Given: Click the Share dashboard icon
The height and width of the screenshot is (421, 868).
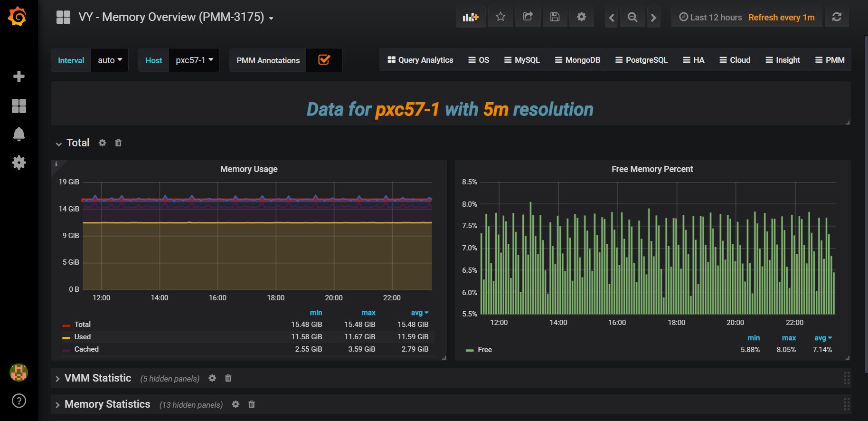Looking at the screenshot, I should [x=528, y=18].
